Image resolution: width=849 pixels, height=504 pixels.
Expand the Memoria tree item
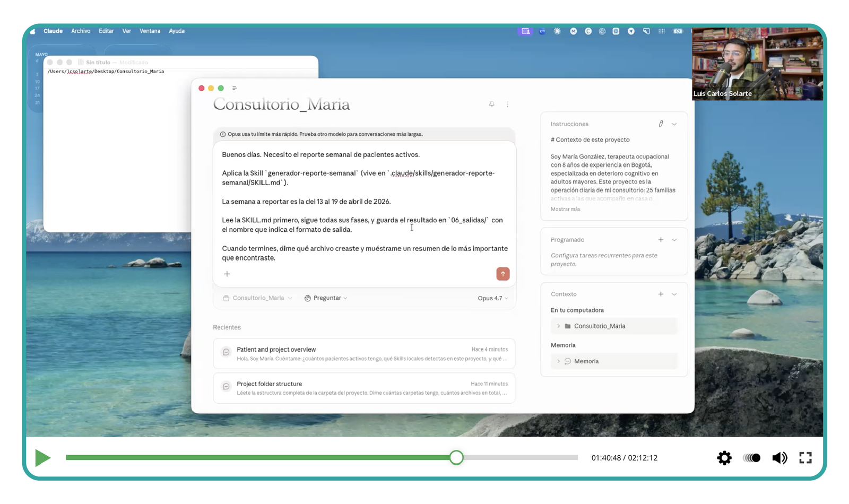(558, 361)
